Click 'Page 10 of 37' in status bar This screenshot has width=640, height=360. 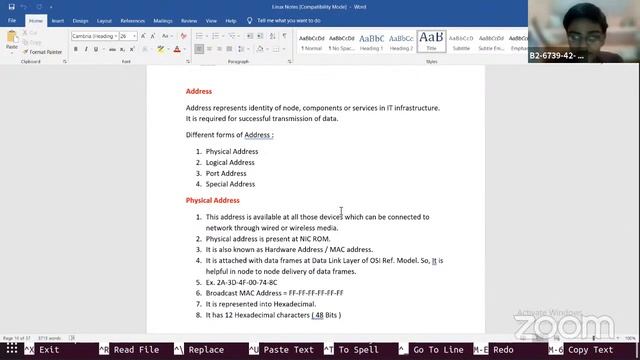click(17, 338)
